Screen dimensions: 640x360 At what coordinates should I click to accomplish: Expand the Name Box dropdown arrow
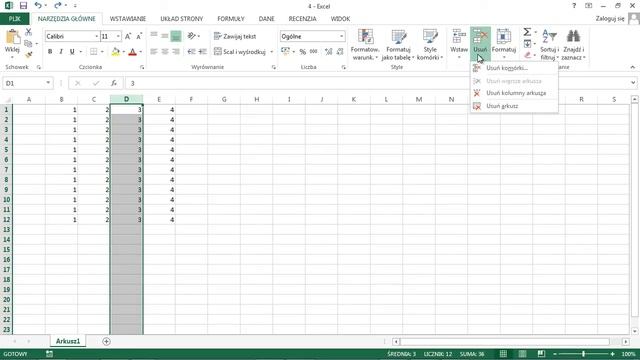click(48, 83)
